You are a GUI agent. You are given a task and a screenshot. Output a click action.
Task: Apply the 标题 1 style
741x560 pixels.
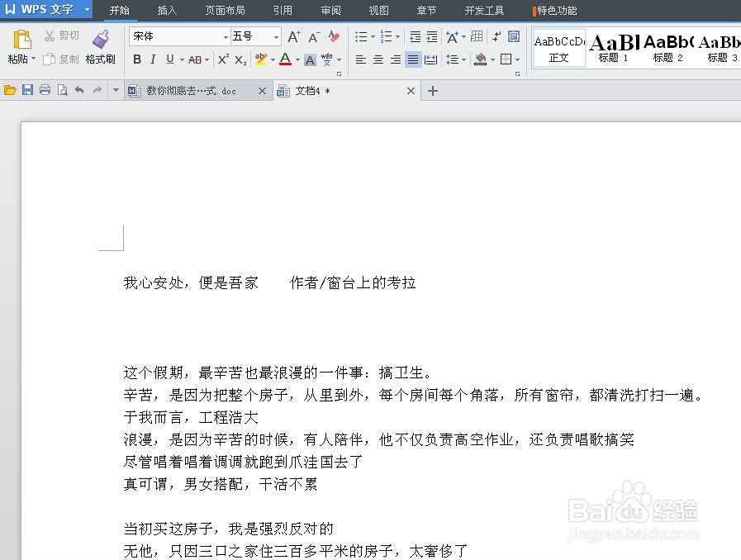pyautogui.click(x=611, y=48)
